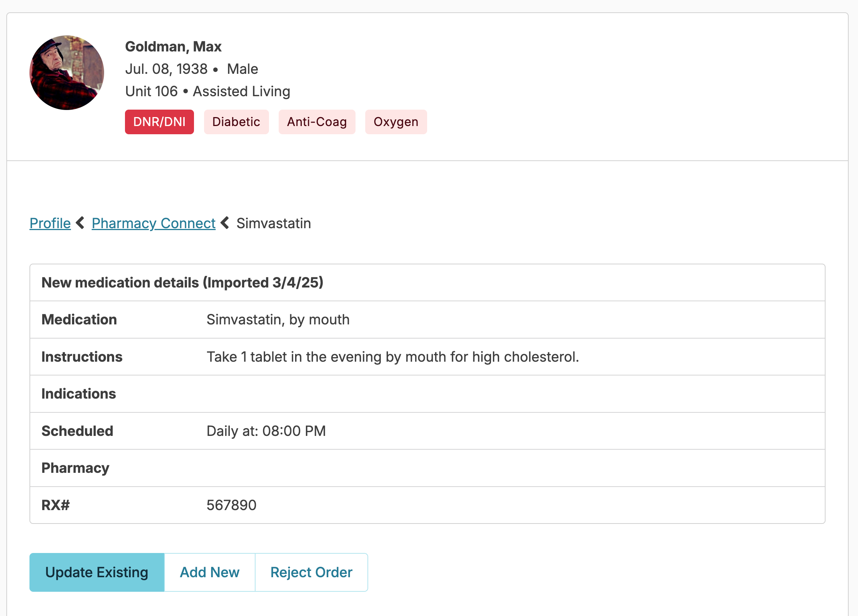The width and height of the screenshot is (858, 616).
Task: Click chevron icon after Profile link
Action: pyautogui.click(x=80, y=223)
